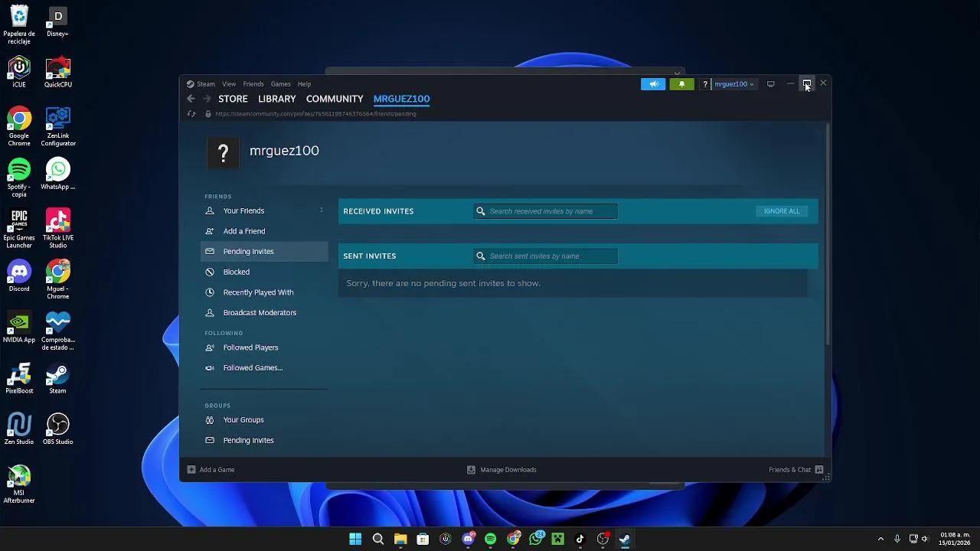The height and width of the screenshot is (551, 980).
Task: Open Windows Start menu in taskbar
Action: 355,539
